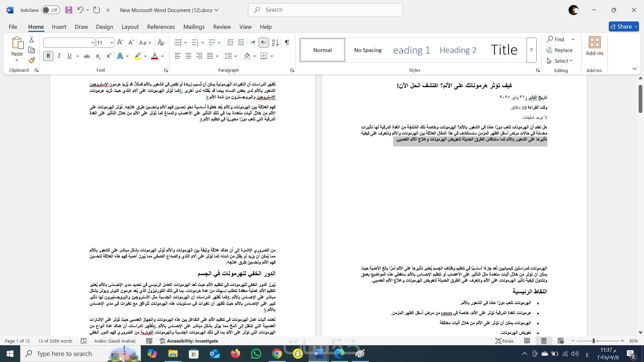Click the Share button

click(623, 26)
